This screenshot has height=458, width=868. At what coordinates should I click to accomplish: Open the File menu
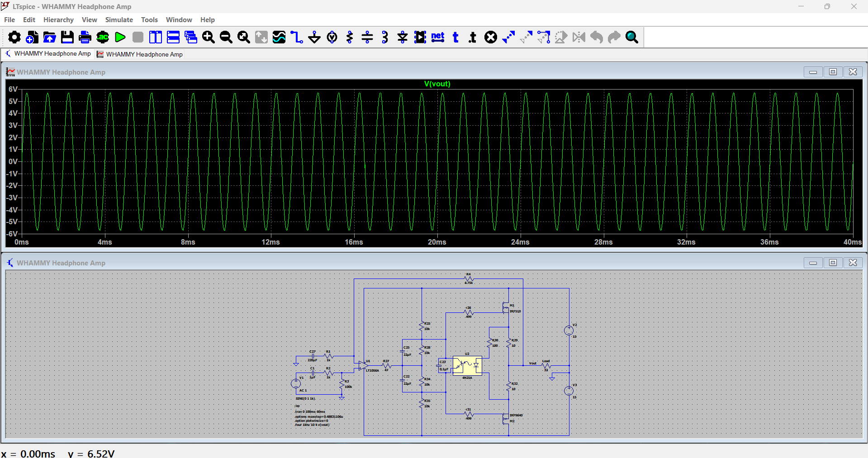9,20
